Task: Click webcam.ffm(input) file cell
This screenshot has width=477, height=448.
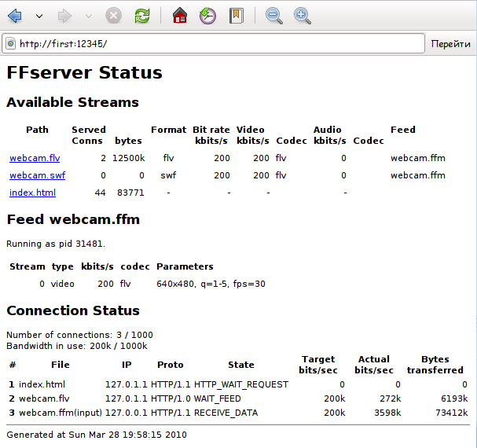Action: click(x=61, y=413)
